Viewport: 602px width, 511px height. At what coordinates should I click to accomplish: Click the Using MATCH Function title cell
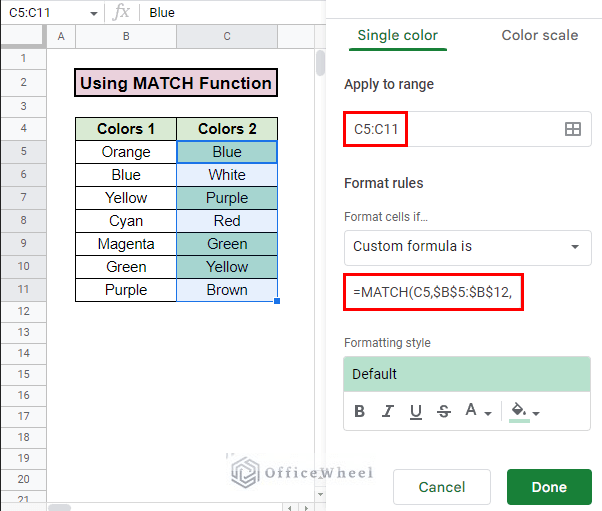click(176, 83)
